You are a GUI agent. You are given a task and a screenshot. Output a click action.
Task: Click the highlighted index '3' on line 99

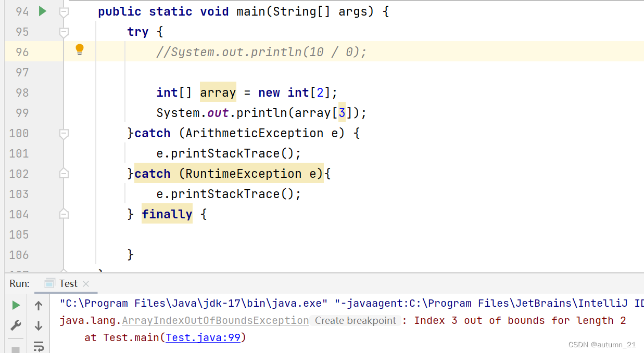tap(342, 113)
